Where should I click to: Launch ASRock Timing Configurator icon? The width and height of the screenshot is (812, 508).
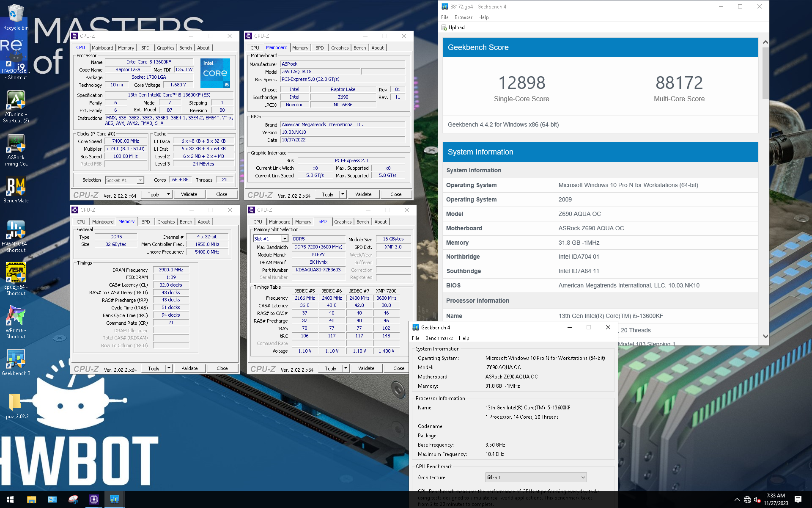pos(16,150)
